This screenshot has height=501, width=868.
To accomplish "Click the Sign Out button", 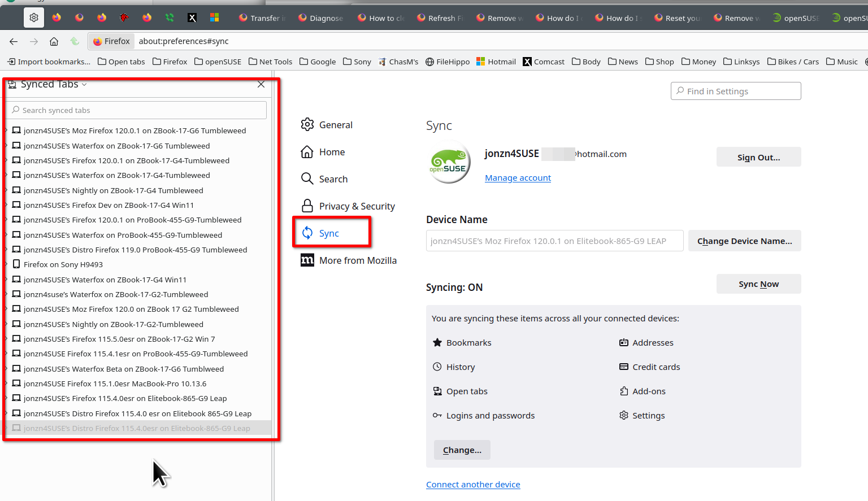I will [x=758, y=157].
